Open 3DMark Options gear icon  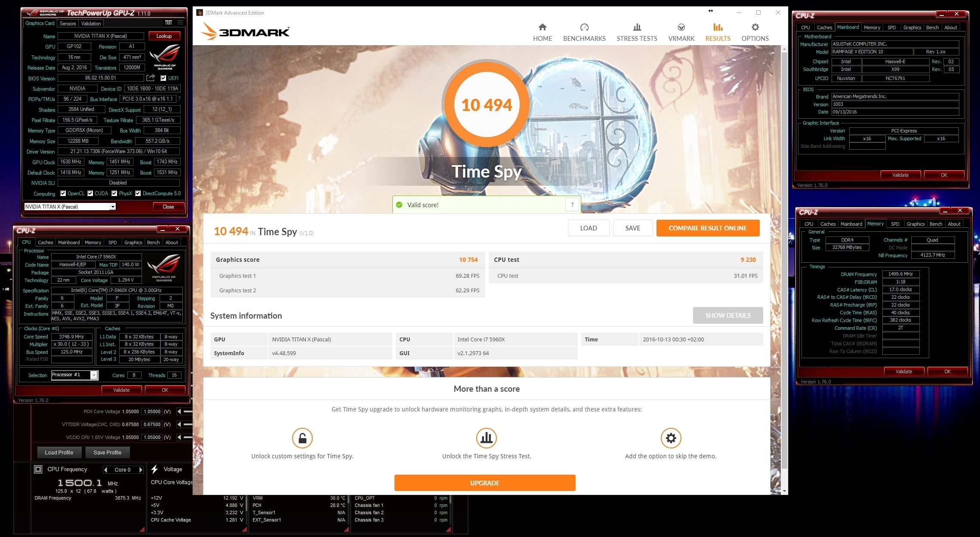coord(755,28)
